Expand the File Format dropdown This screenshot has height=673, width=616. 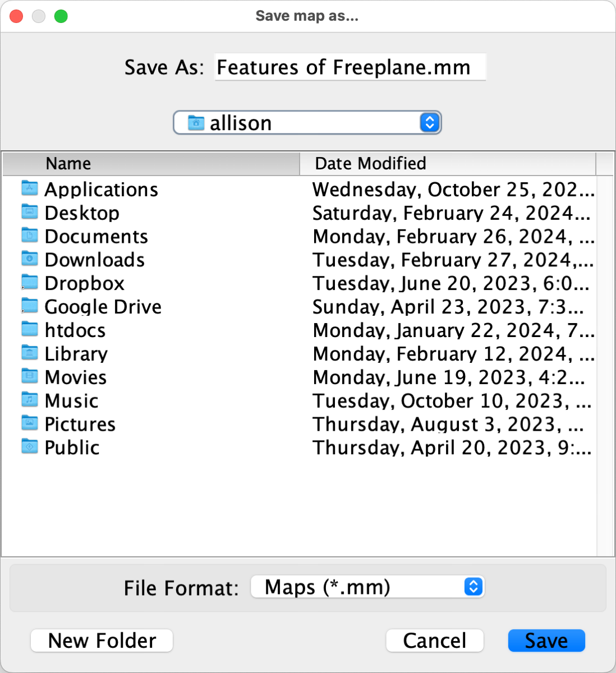pyautogui.click(x=367, y=587)
